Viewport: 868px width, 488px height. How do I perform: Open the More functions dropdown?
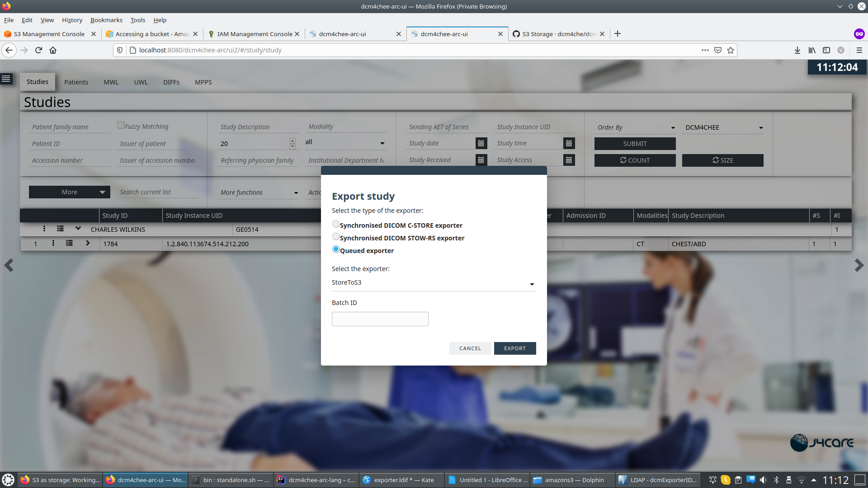coord(259,192)
